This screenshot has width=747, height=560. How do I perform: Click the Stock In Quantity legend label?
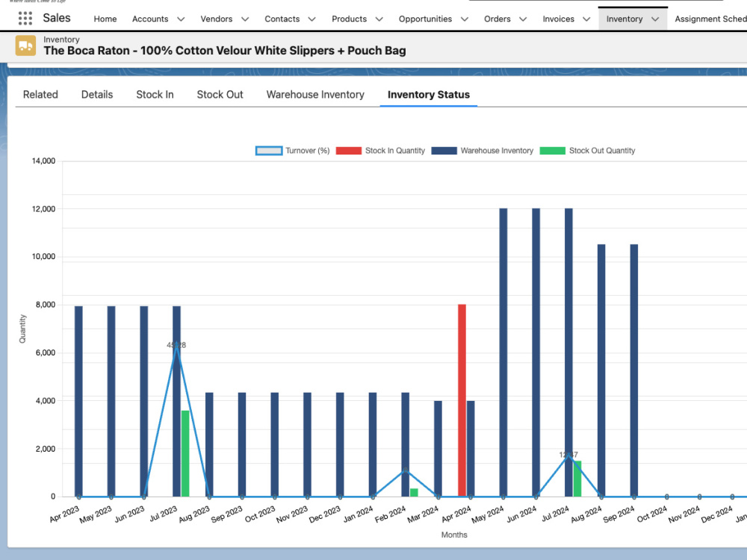[x=395, y=151]
